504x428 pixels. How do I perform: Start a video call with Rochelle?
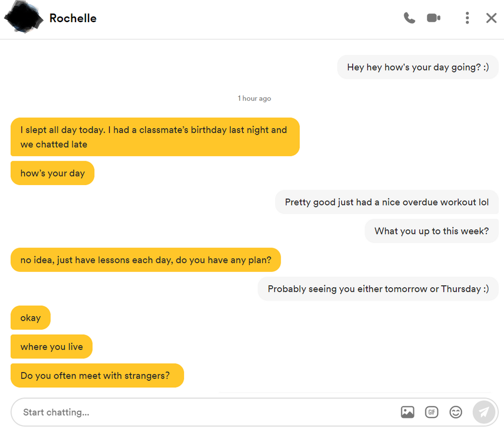coord(433,18)
